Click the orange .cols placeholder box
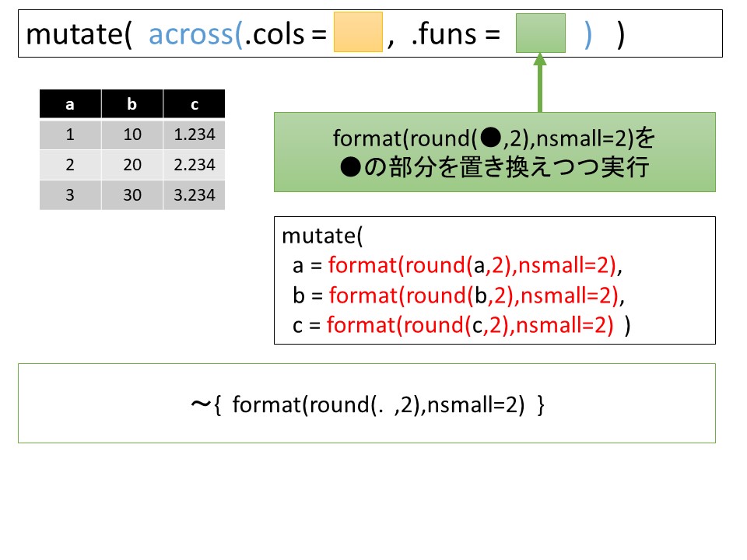Image resolution: width=747 pixels, height=560 pixels. pyautogui.click(x=358, y=33)
